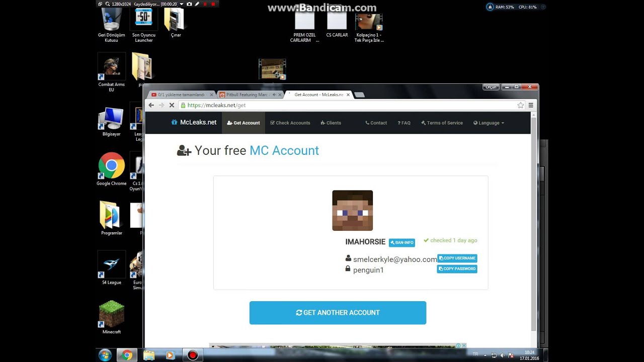
Task: Switch to the Get Account - McLeaks tab
Action: pos(318,95)
